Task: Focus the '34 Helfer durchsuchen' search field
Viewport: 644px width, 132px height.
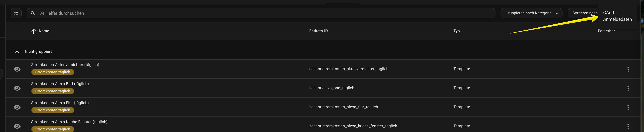Action: click(261, 13)
